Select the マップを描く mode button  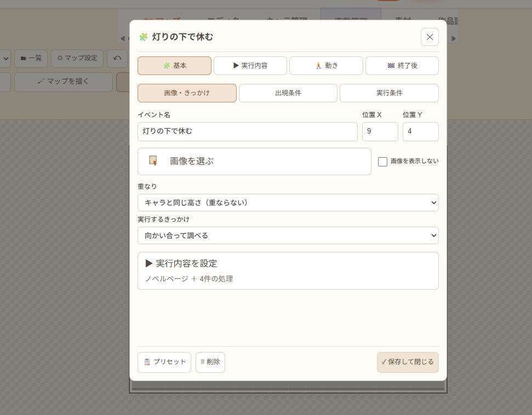pyautogui.click(x=64, y=82)
